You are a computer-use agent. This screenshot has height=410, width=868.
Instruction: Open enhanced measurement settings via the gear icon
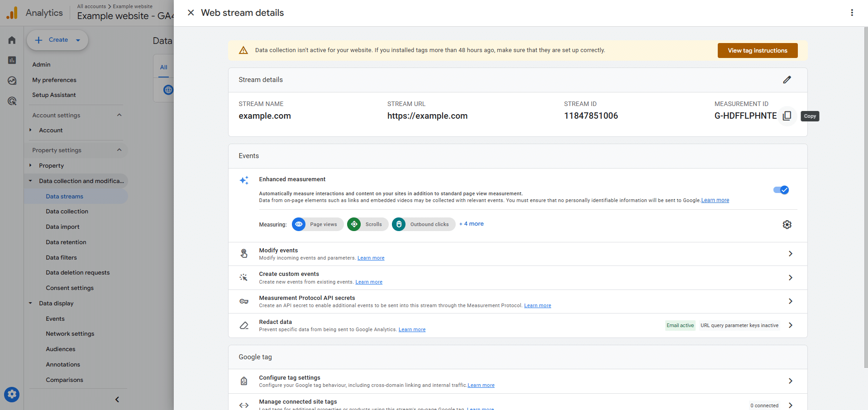point(787,224)
